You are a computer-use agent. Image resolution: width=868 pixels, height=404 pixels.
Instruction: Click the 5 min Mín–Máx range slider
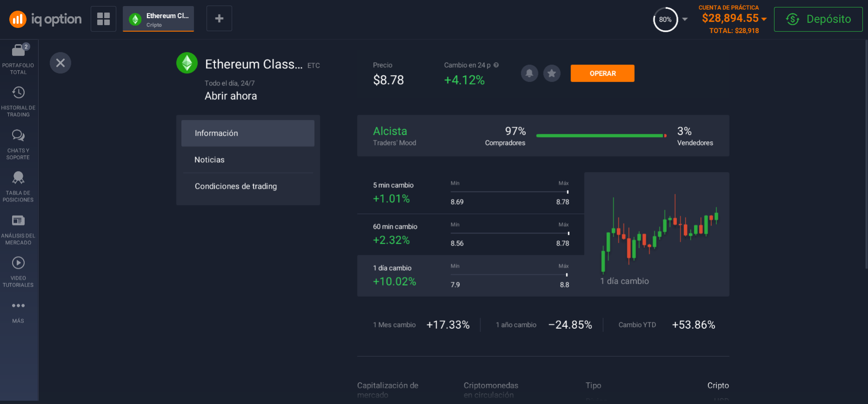coord(510,192)
